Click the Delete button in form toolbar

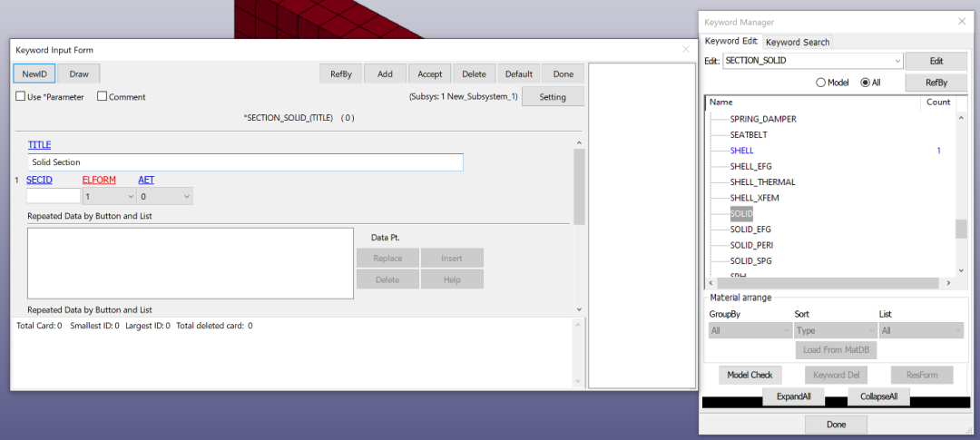[474, 73]
